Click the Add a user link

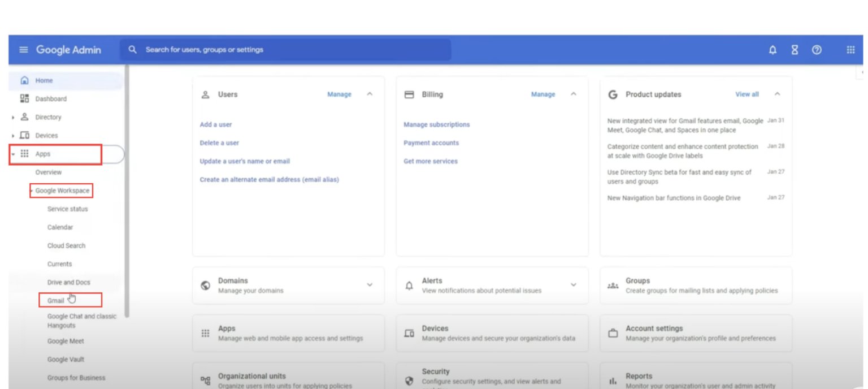click(x=215, y=124)
